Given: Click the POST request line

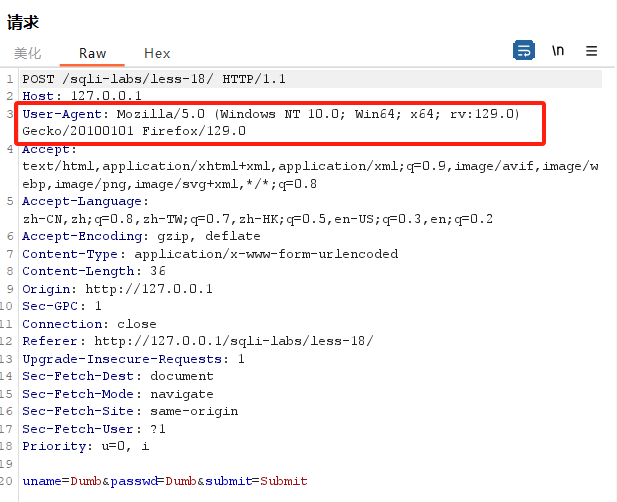Looking at the screenshot, I should point(154,79).
